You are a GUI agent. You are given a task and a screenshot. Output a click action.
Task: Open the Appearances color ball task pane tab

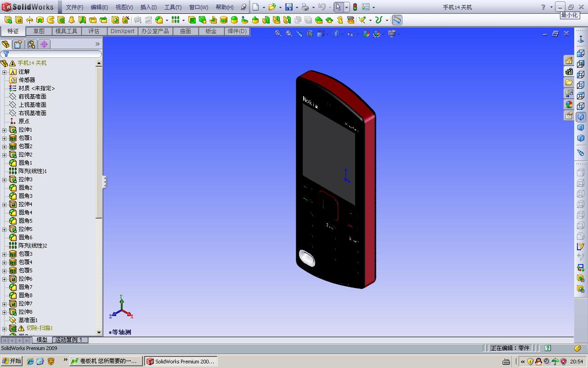click(569, 104)
